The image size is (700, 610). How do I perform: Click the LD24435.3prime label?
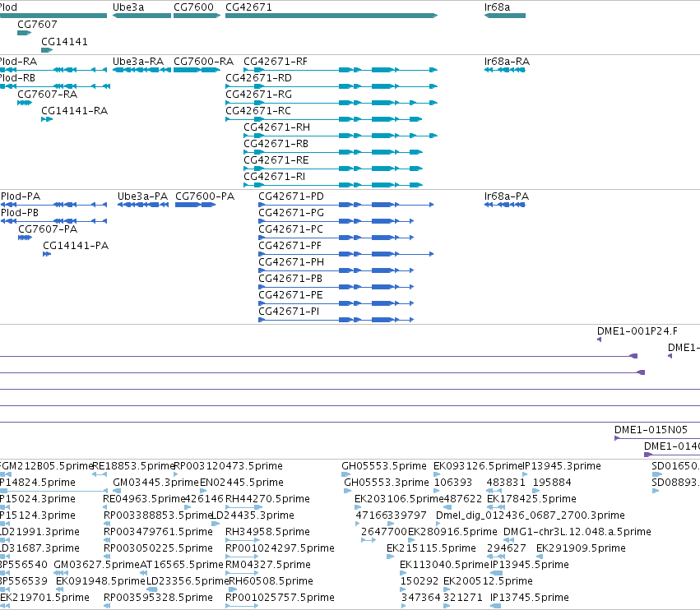click(253, 515)
